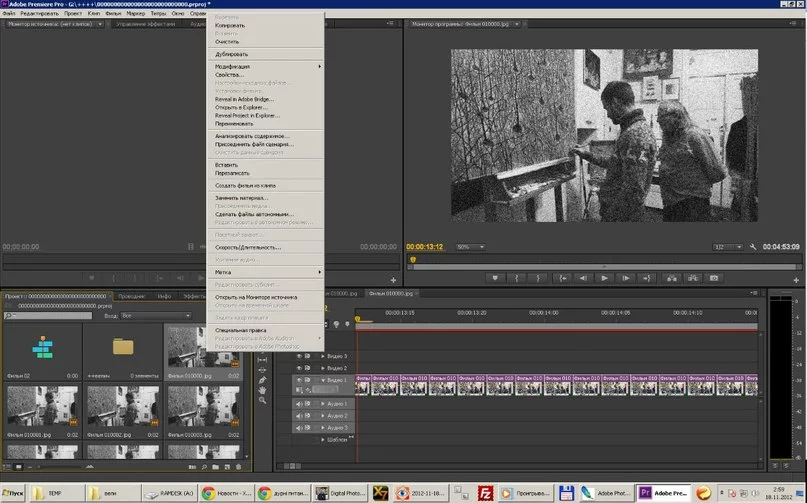Choose Скорость/Длительность in the context menu
The width and height of the screenshot is (807, 503).
coord(266,248)
